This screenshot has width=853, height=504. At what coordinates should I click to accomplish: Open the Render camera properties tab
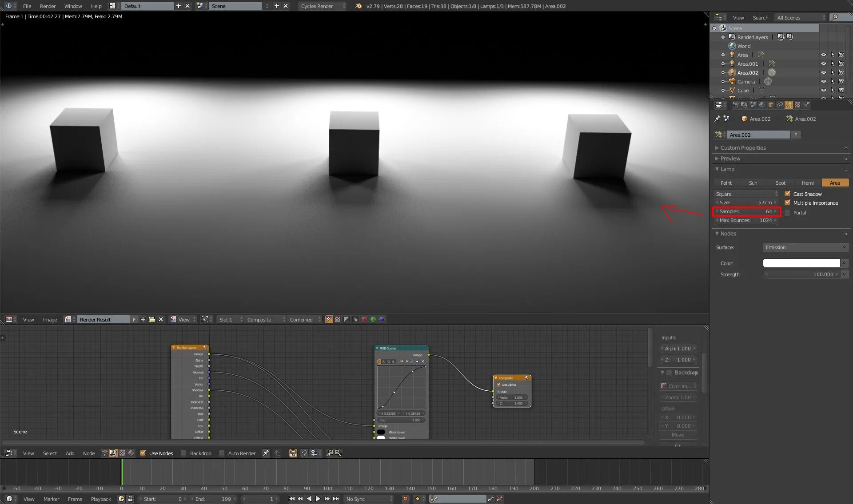tap(735, 105)
